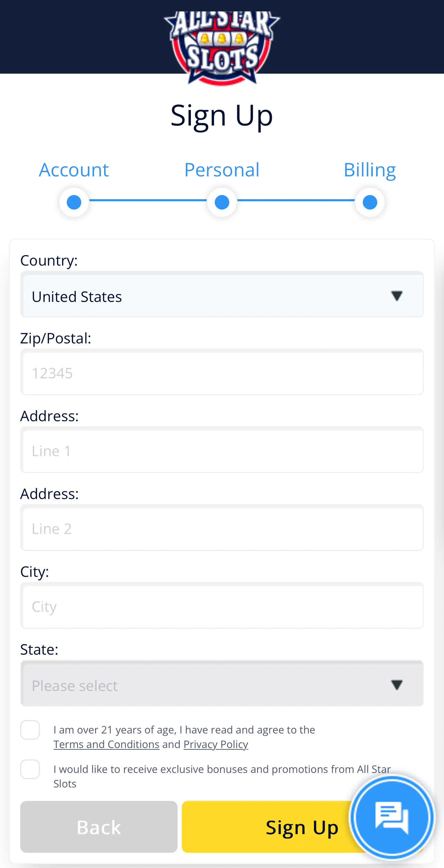Go to the Billing tab label
The width and height of the screenshot is (444, 868).
370,170
